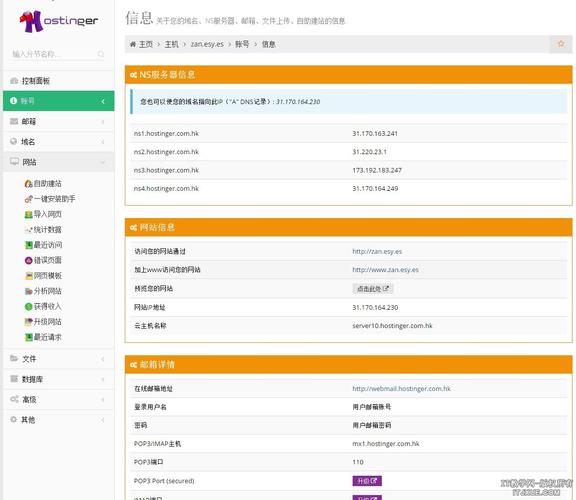Image resolution: width=576 pixels, height=500 pixels.
Task: Click the 升级网站 icon
Action: click(x=29, y=322)
